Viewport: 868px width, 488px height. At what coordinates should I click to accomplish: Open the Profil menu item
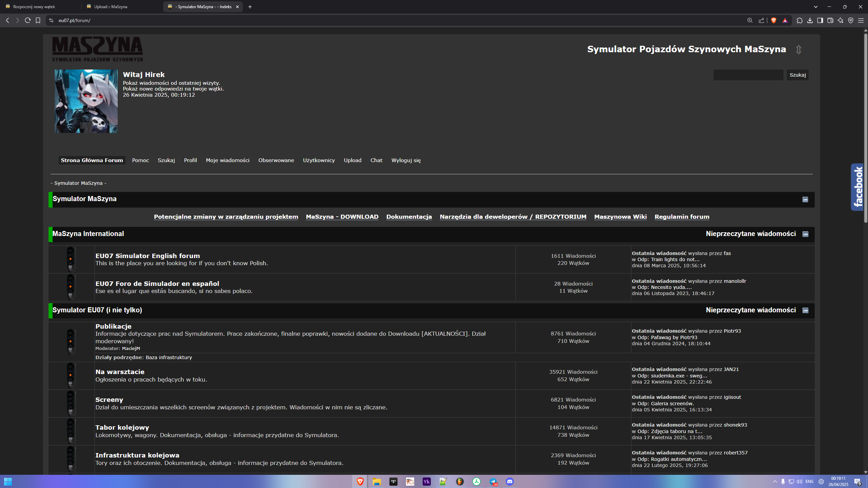[x=190, y=160]
